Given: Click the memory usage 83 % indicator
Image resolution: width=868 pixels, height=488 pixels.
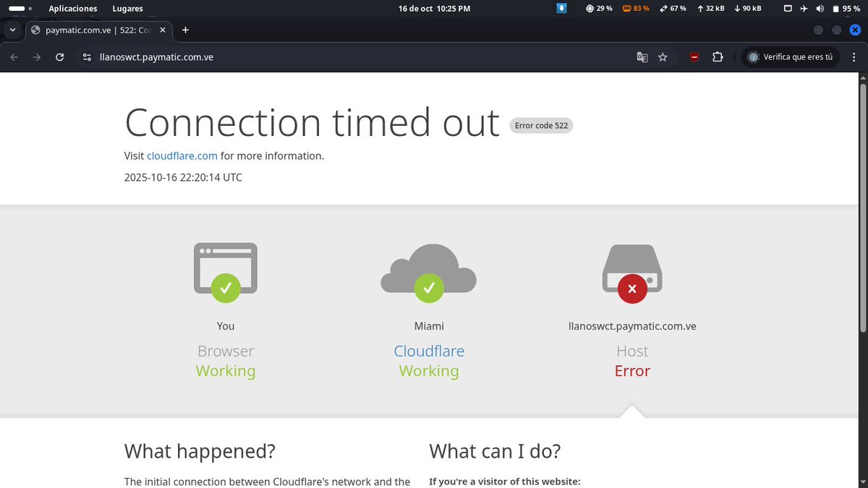Looking at the screenshot, I should (x=636, y=9).
